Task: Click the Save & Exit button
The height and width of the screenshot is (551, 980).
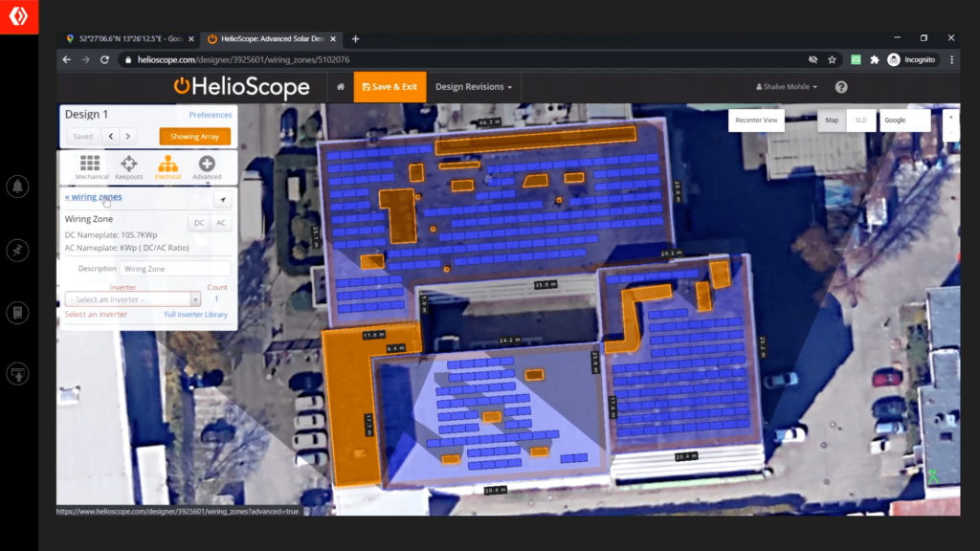Action: [390, 86]
